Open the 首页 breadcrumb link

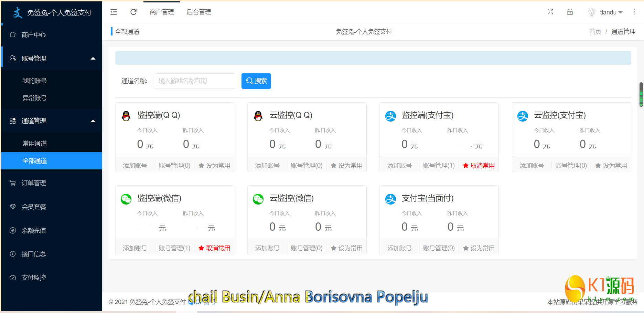pos(595,31)
